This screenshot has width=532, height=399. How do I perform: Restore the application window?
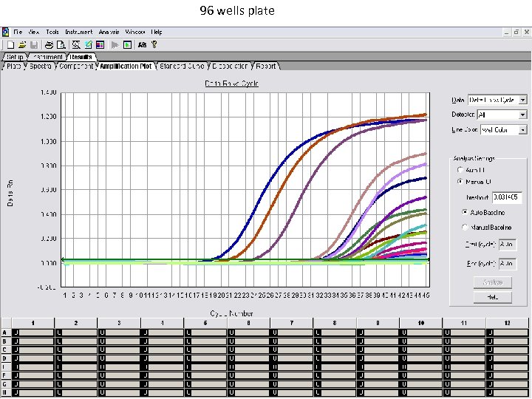tap(516, 33)
